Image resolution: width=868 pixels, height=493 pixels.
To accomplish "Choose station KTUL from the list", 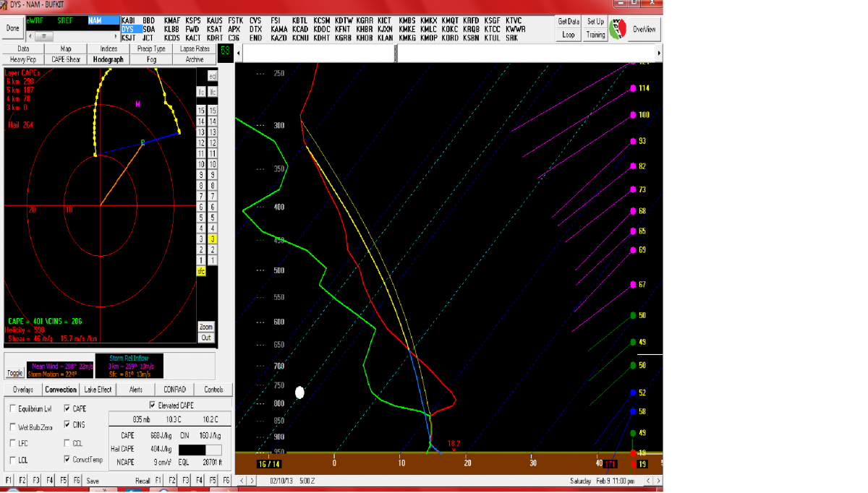I will [x=492, y=38].
